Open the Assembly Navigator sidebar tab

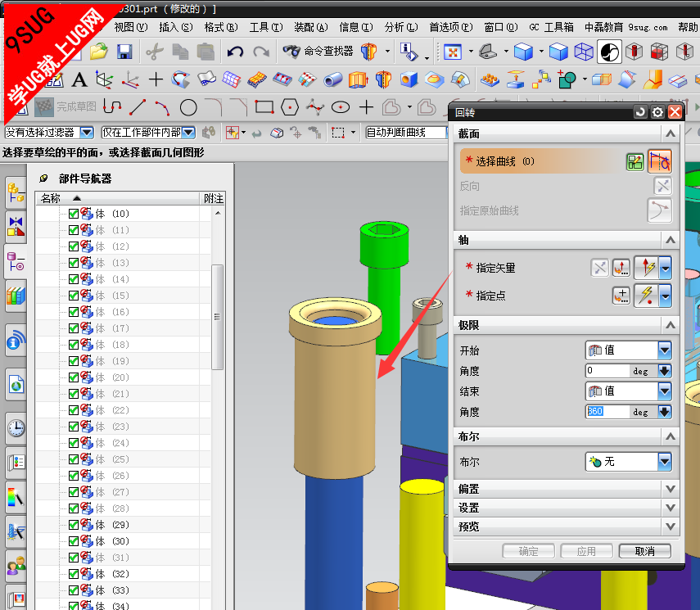click(x=16, y=192)
